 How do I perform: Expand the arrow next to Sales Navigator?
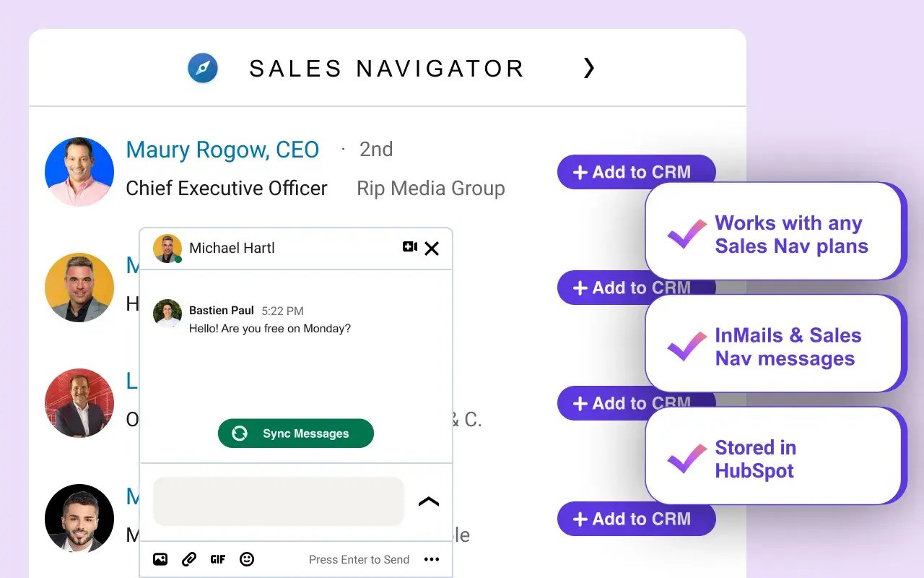click(589, 68)
